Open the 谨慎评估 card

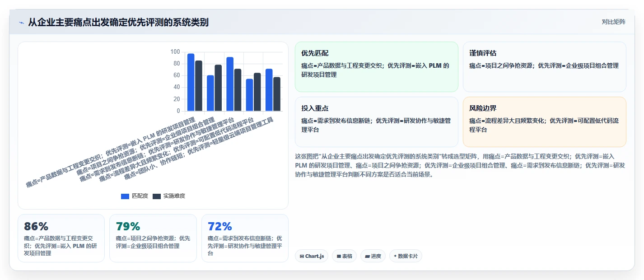coord(545,67)
